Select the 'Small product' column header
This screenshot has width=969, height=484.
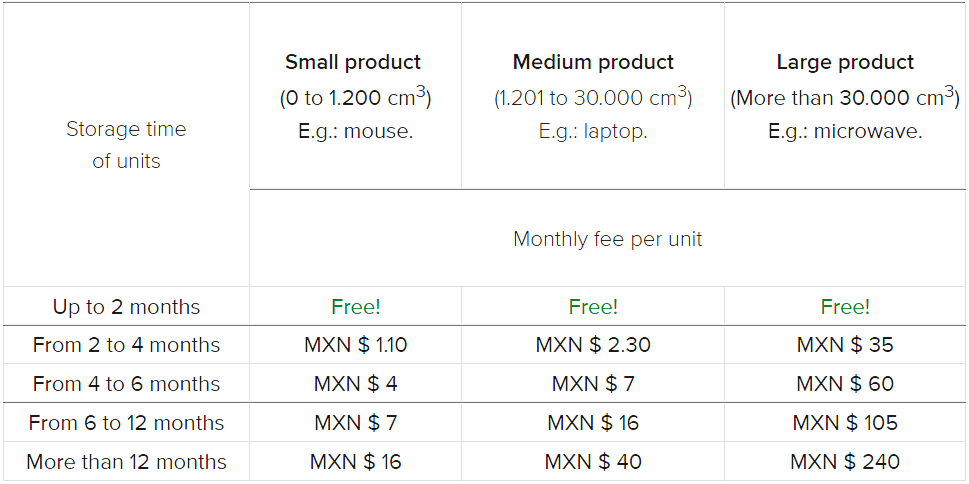[354, 62]
